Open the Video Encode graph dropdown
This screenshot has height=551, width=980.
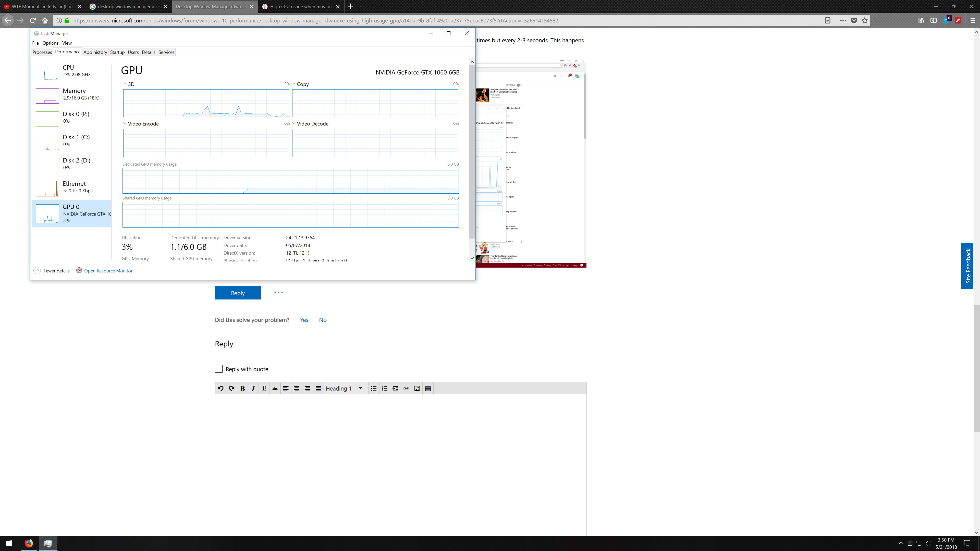coord(125,123)
